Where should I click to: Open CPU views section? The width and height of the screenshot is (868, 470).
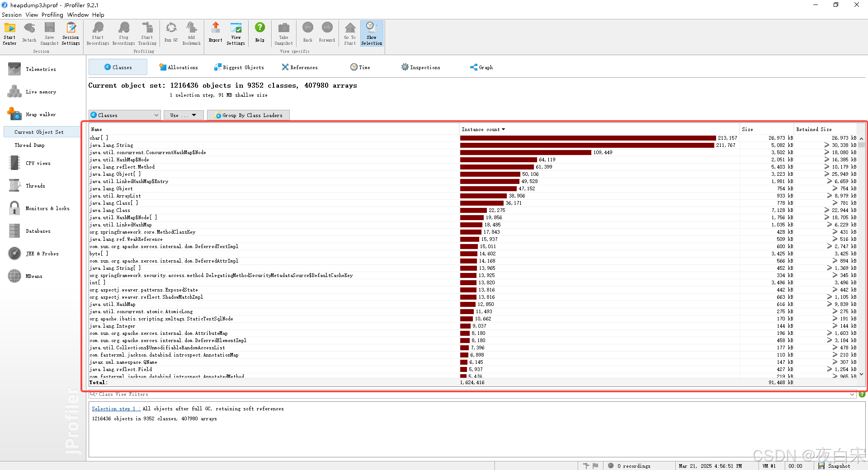[x=38, y=163]
